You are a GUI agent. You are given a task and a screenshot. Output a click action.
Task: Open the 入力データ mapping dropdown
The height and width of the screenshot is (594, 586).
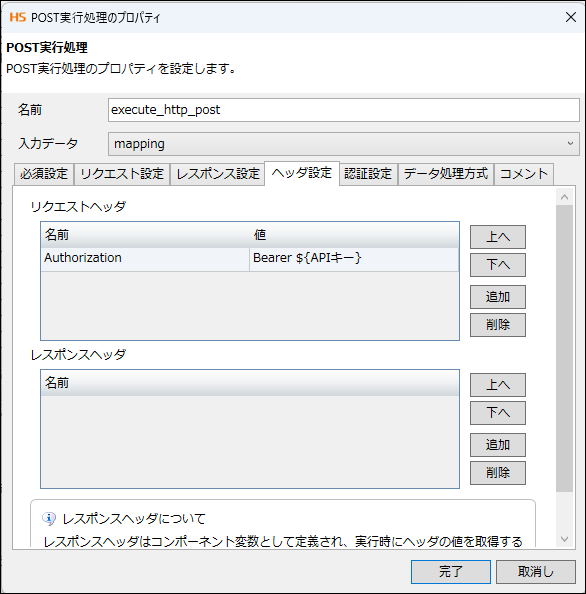tap(344, 144)
